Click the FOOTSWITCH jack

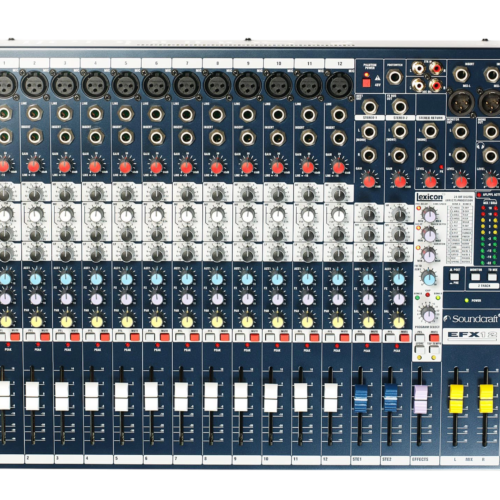394,77
